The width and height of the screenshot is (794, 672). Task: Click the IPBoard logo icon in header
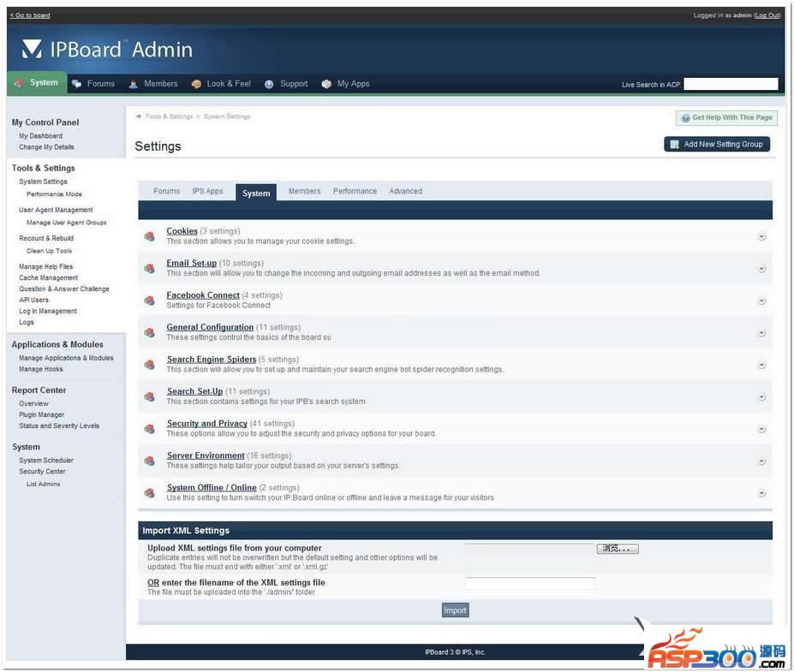pos(32,49)
